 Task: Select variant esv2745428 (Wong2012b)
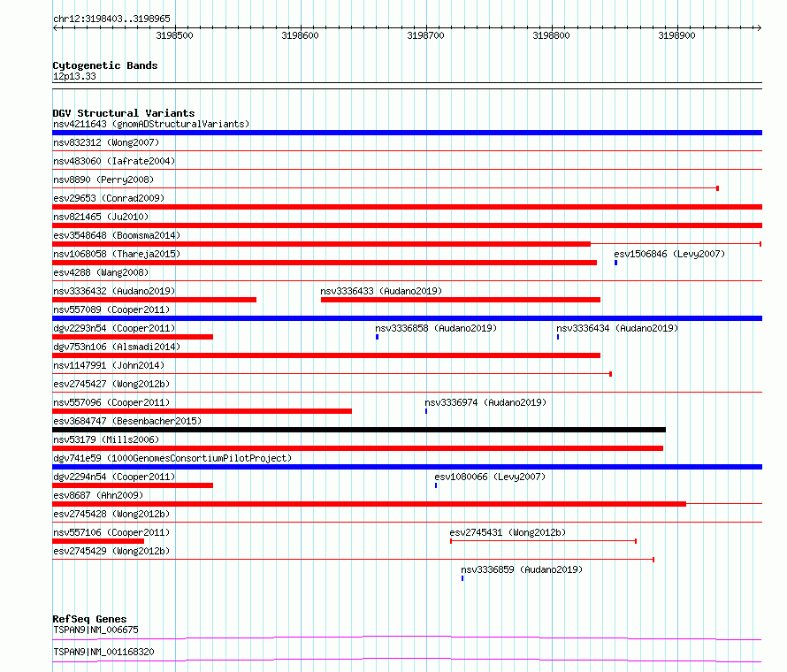tap(111, 514)
